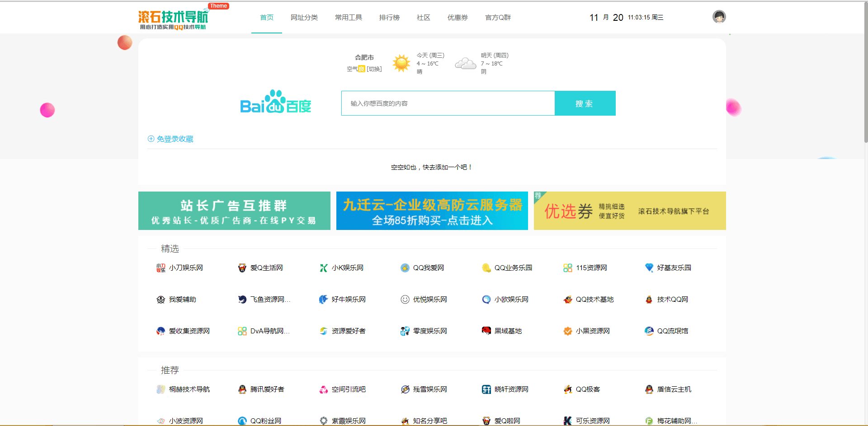
Task: Open the 社区 navigation menu
Action: pyautogui.click(x=423, y=18)
